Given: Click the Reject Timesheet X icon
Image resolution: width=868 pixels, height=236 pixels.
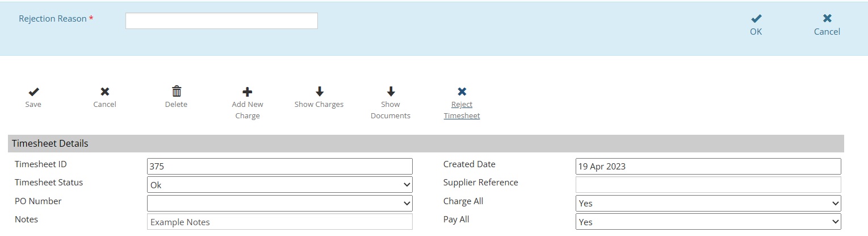Looking at the screenshot, I should point(462,92).
